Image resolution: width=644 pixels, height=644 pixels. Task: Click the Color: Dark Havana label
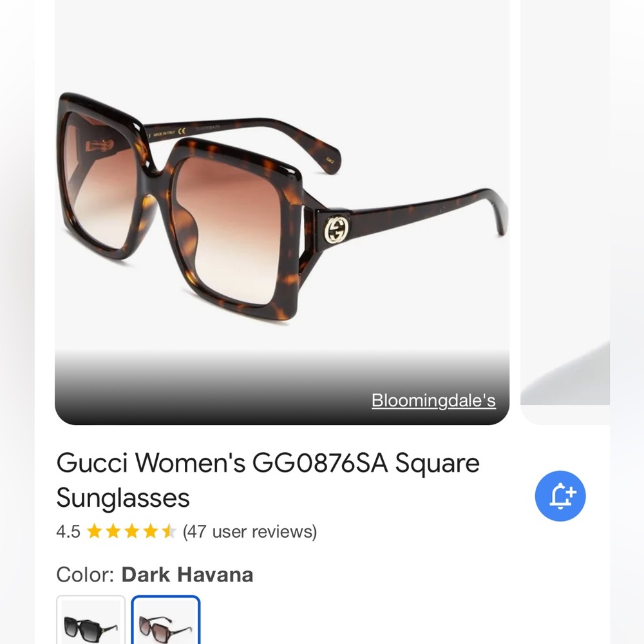pyautogui.click(x=155, y=574)
